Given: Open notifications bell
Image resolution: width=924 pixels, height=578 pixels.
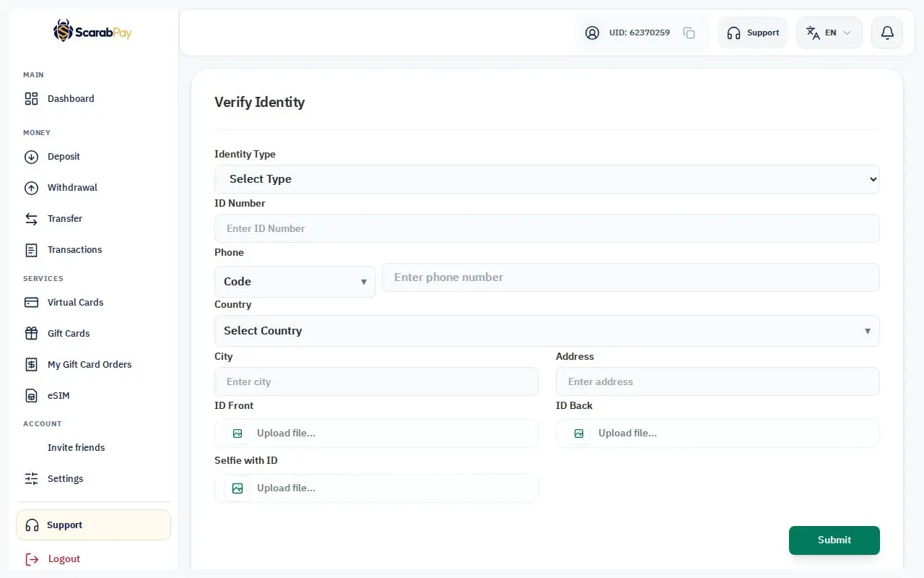Looking at the screenshot, I should tap(887, 33).
